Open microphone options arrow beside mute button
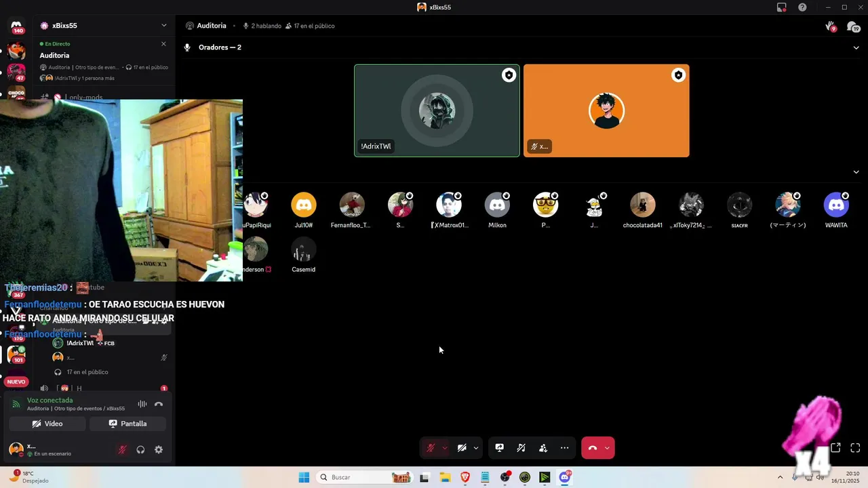868x488 pixels. click(x=445, y=448)
